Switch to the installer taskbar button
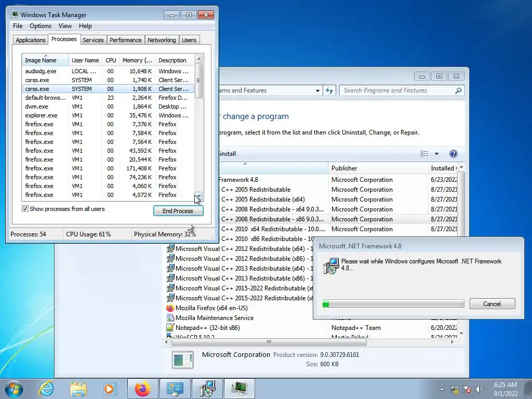The height and width of the screenshot is (399, 532). click(x=207, y=389)
